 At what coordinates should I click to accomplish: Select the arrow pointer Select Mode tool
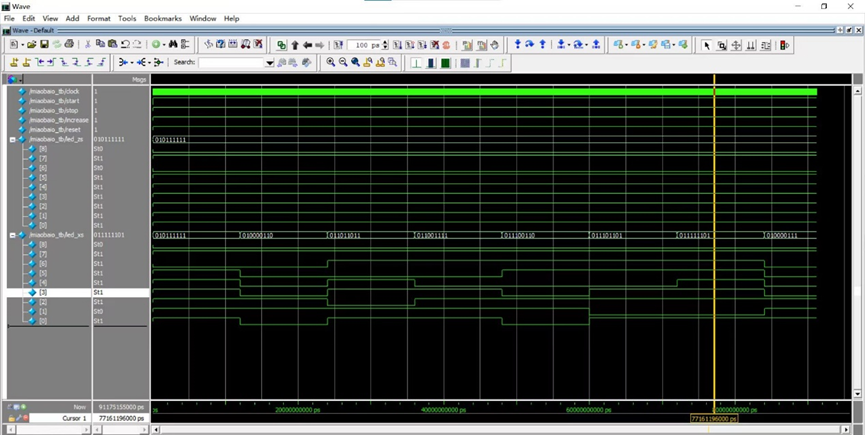[x=707, y=45]
